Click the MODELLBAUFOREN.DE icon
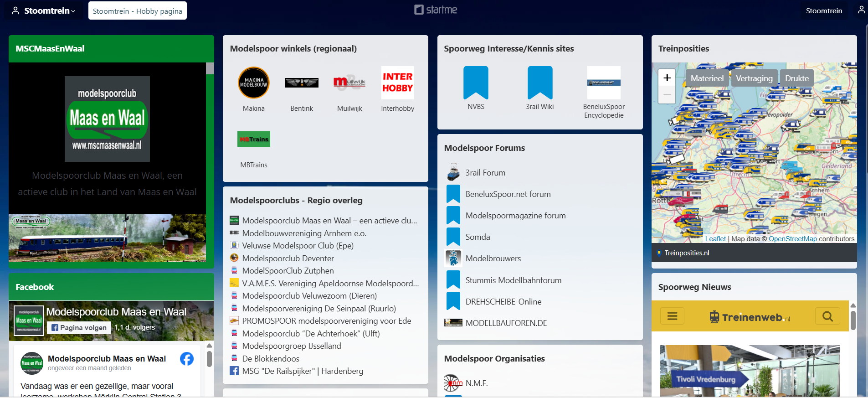The height and width of the screenshot is (398, 868). click(453, 323)
